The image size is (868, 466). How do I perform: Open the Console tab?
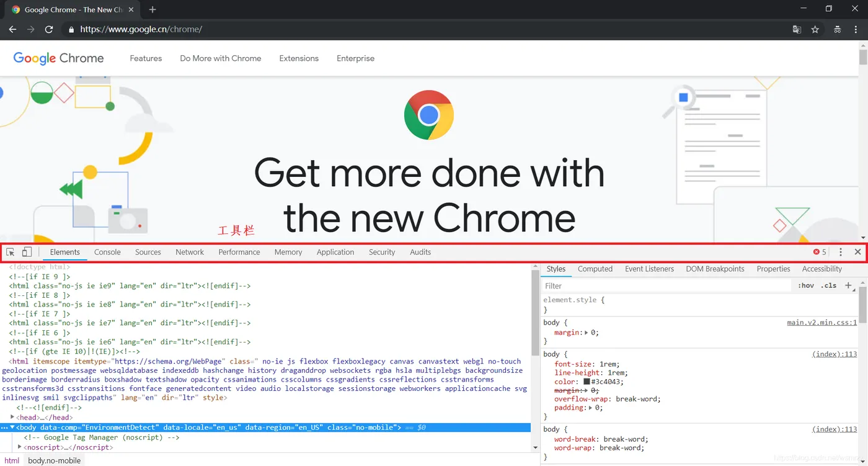coord(107,252)
